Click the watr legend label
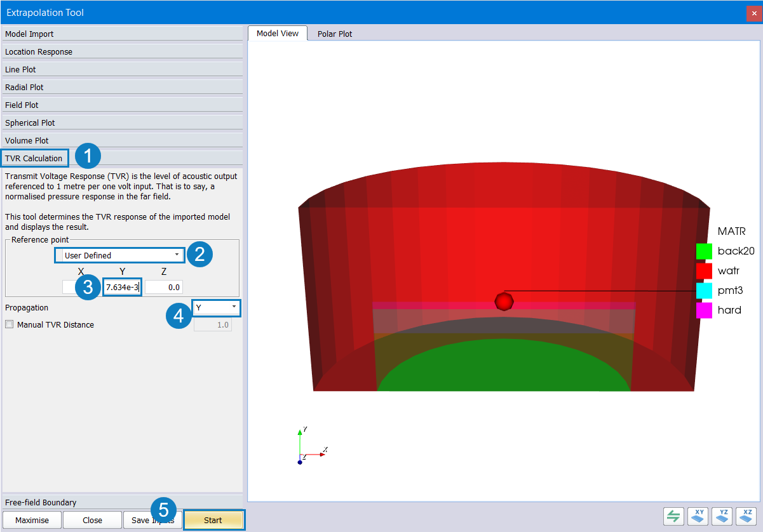Screen dimensions: 763x532 pos(730,271)
